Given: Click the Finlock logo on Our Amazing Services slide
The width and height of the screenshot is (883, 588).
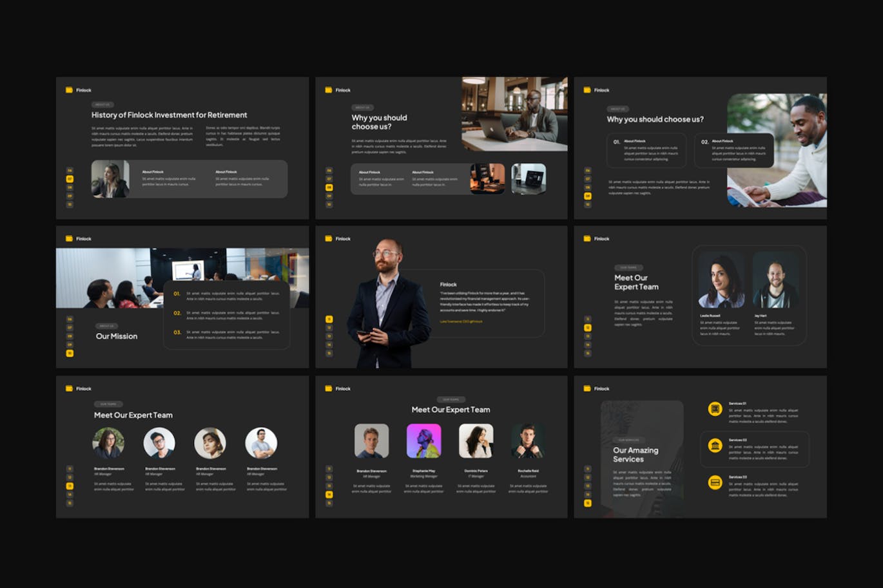Looking at the screenshot, I should pyautogui.click(x=596, y=389).
